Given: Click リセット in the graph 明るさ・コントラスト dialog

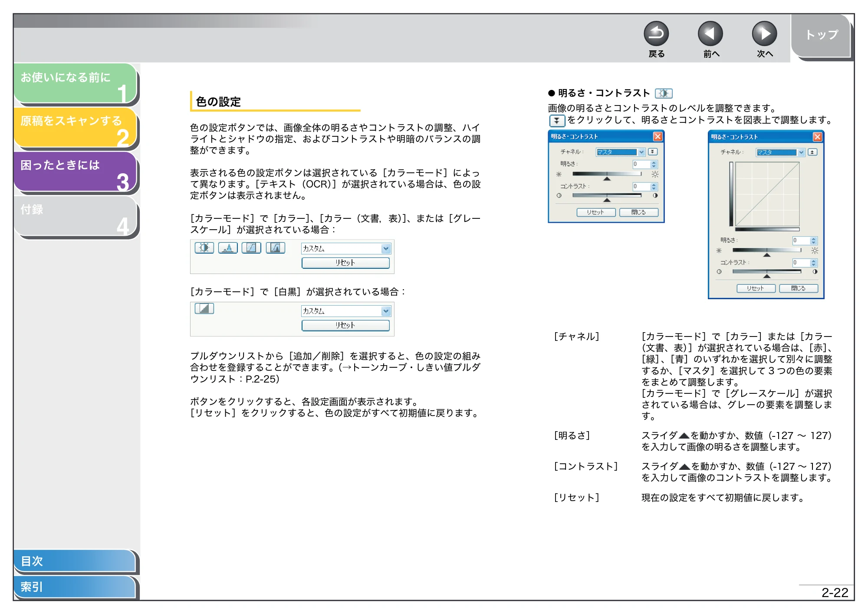Looking at the screenshot, I should (x=756, y=288).
